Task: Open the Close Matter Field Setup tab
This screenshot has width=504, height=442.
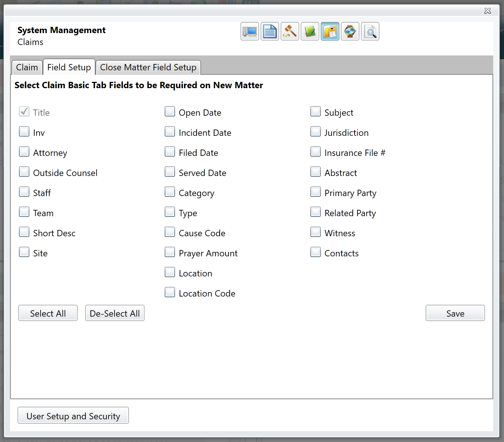Action: 148,67
